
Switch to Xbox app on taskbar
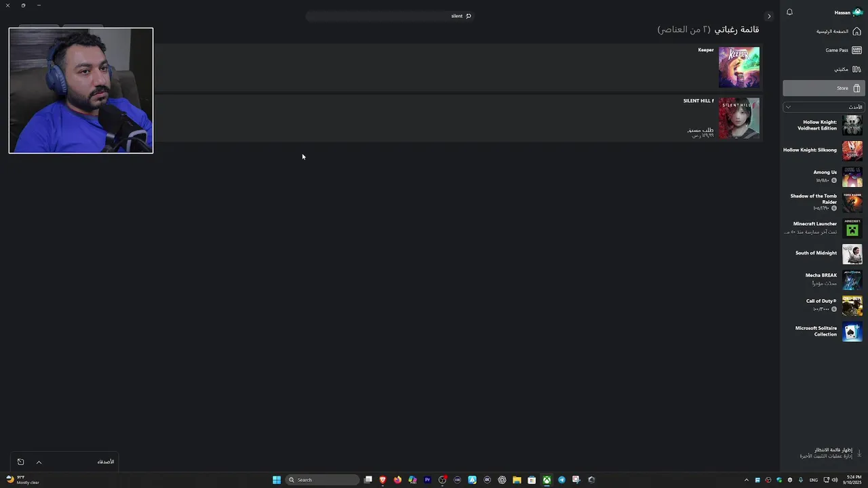click(x=547, y=480)
